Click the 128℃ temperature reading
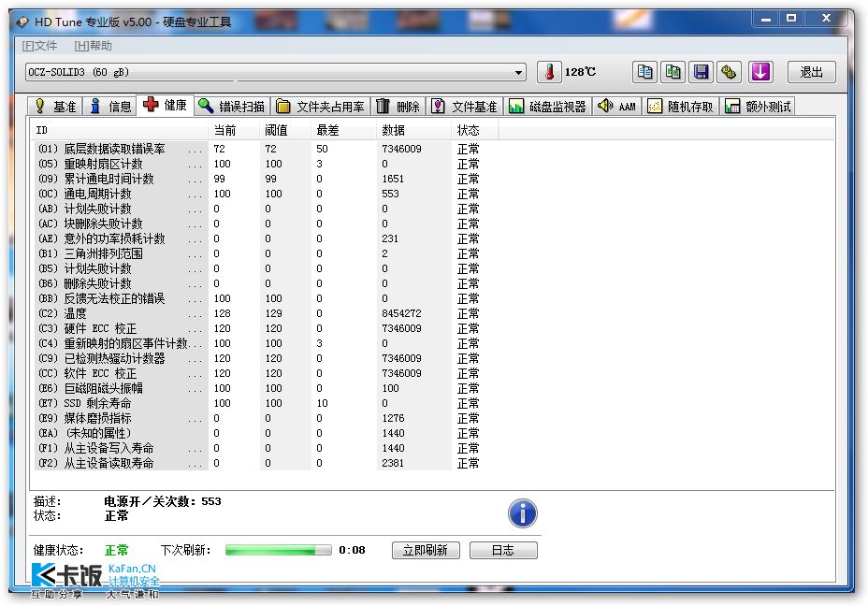 pyautogui.click(x=580, y=72)
